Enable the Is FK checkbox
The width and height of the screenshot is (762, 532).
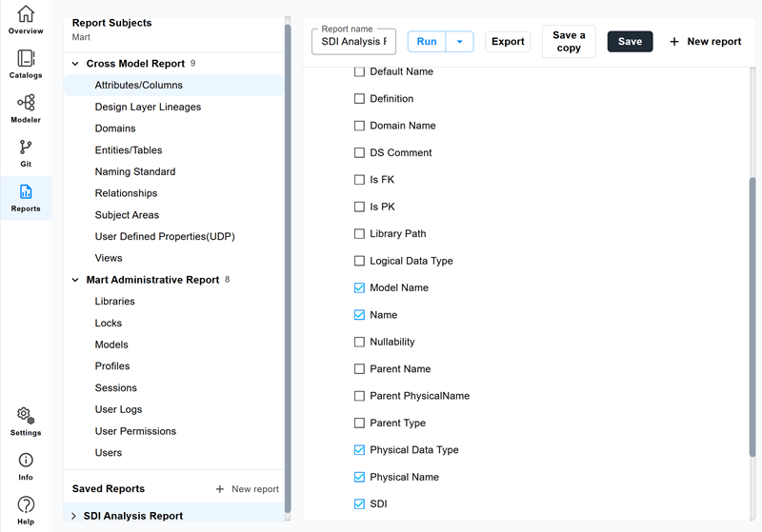click(359, 180)
